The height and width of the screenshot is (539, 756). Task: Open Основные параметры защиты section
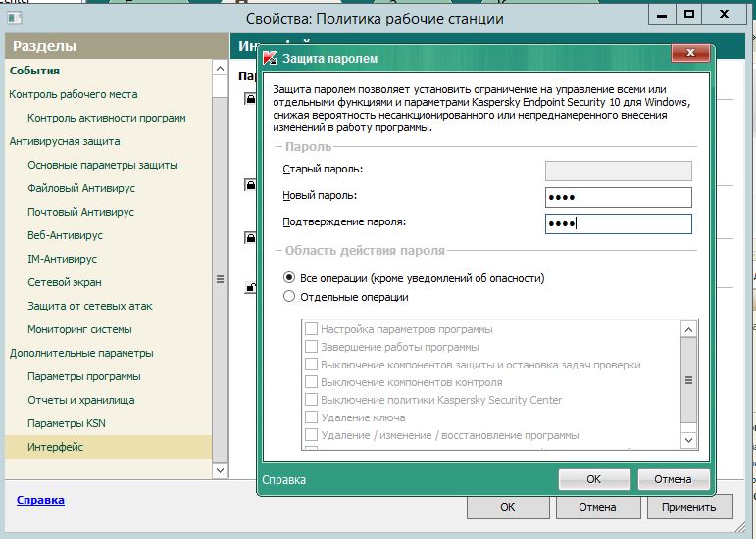click(103, 165)
